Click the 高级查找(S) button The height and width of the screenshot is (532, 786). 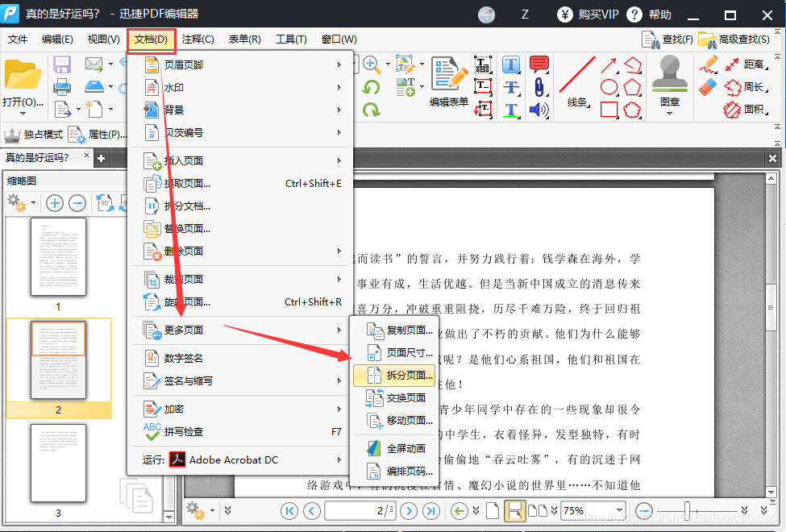point(734,39)
